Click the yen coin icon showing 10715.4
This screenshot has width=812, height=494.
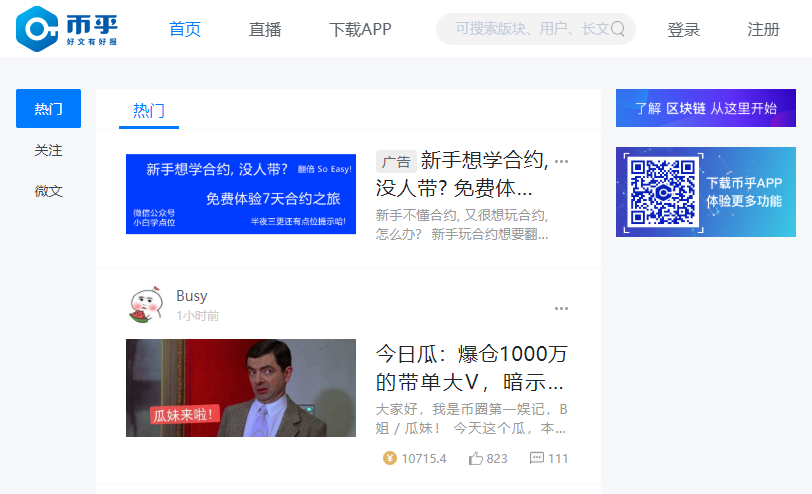click(x=389, y=458)
